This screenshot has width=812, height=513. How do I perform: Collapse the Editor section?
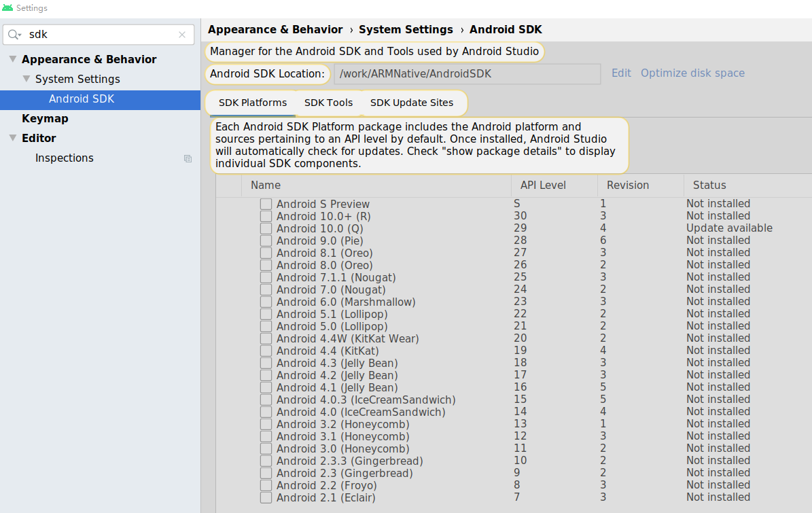13,138
